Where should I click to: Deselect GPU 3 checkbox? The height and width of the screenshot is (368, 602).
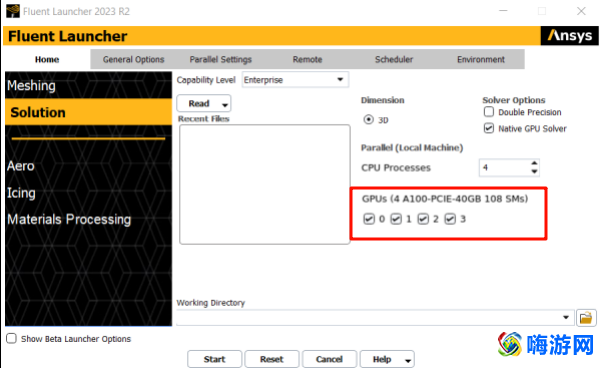[450, 219]
